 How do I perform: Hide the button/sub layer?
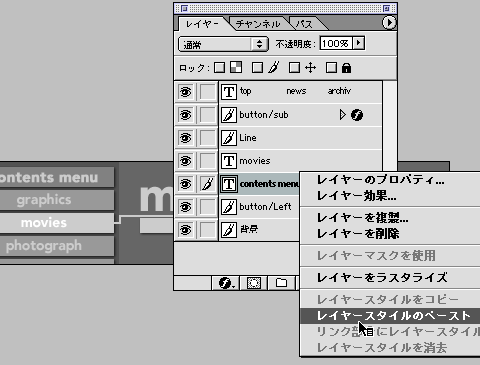pos(185,115)
